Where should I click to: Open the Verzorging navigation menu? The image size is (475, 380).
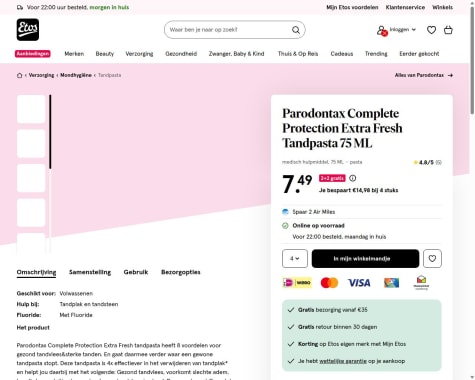coord(139,54)
